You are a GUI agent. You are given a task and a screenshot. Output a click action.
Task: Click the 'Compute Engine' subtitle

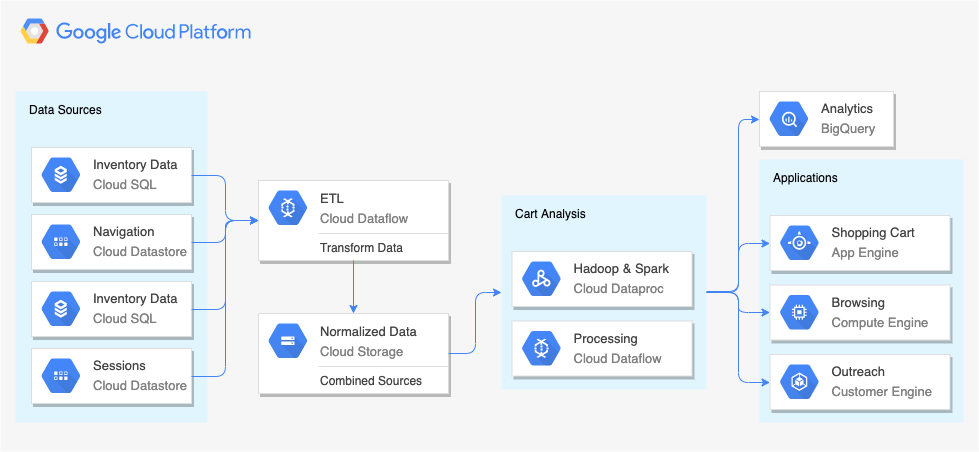click(880, 323)
